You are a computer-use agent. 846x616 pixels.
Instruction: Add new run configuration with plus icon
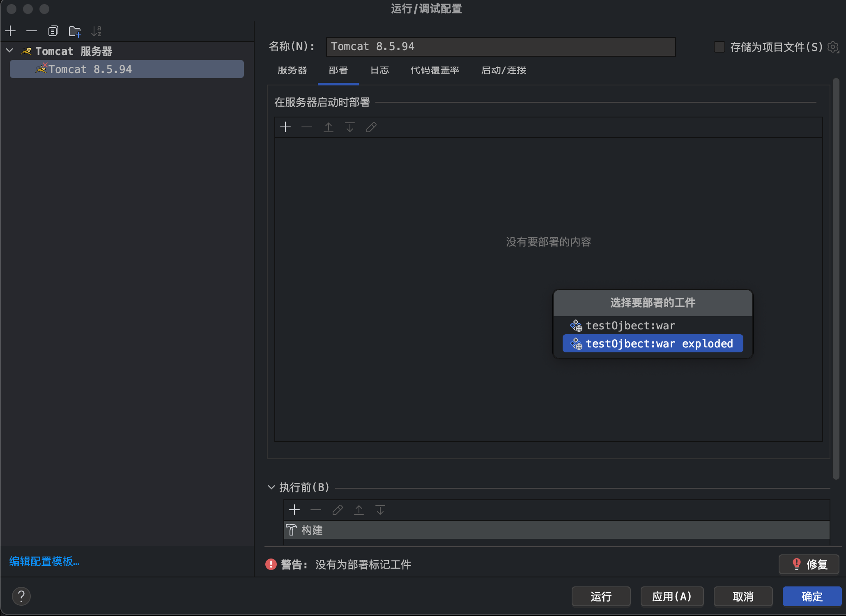click(x=10, y=31)
